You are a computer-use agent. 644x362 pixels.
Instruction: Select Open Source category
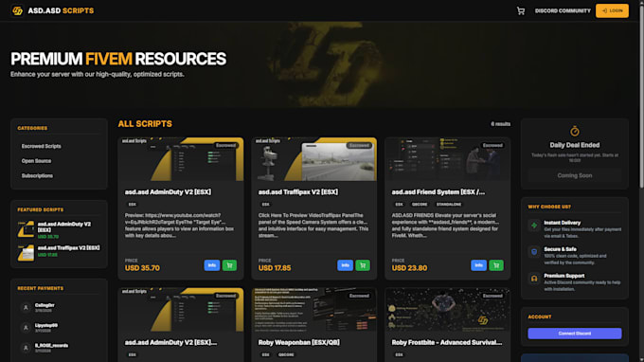coord(36,161)
